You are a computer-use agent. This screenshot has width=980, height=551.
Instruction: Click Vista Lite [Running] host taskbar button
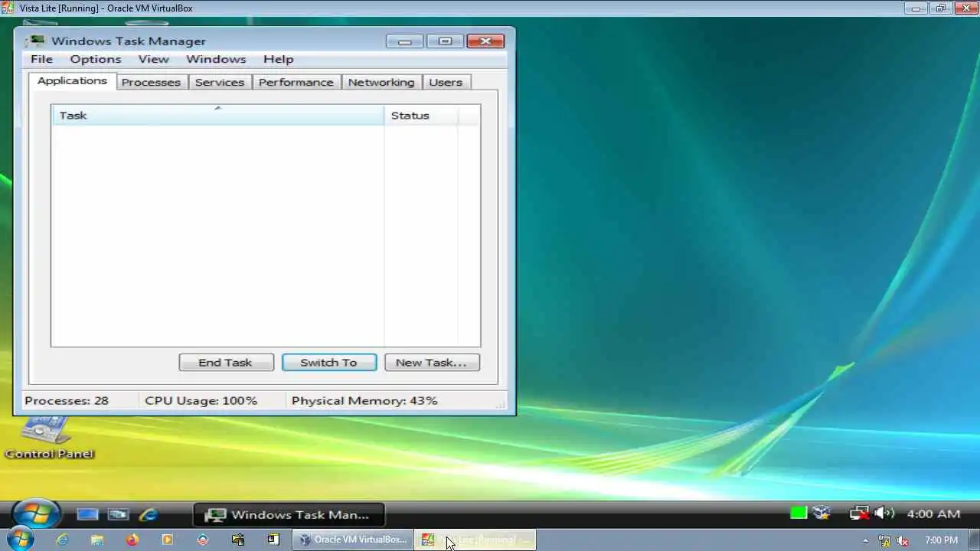(475, 540)
